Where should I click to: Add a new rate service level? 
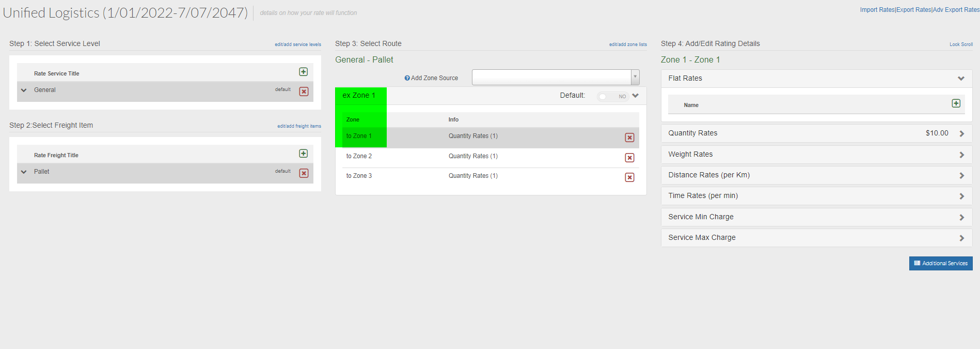click(x=304, y=72)
